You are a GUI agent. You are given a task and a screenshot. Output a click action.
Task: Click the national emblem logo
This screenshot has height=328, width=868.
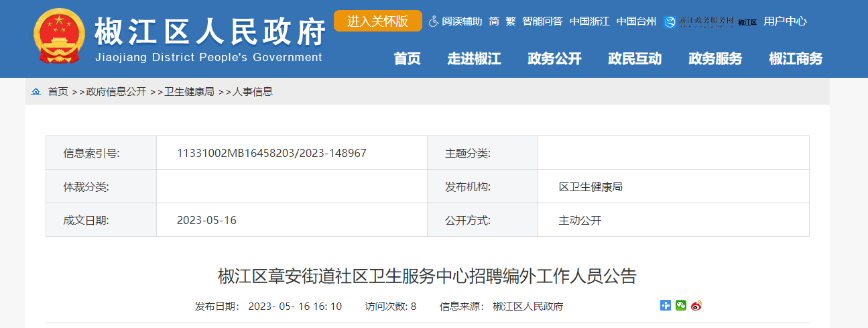[x=59, y=38]
